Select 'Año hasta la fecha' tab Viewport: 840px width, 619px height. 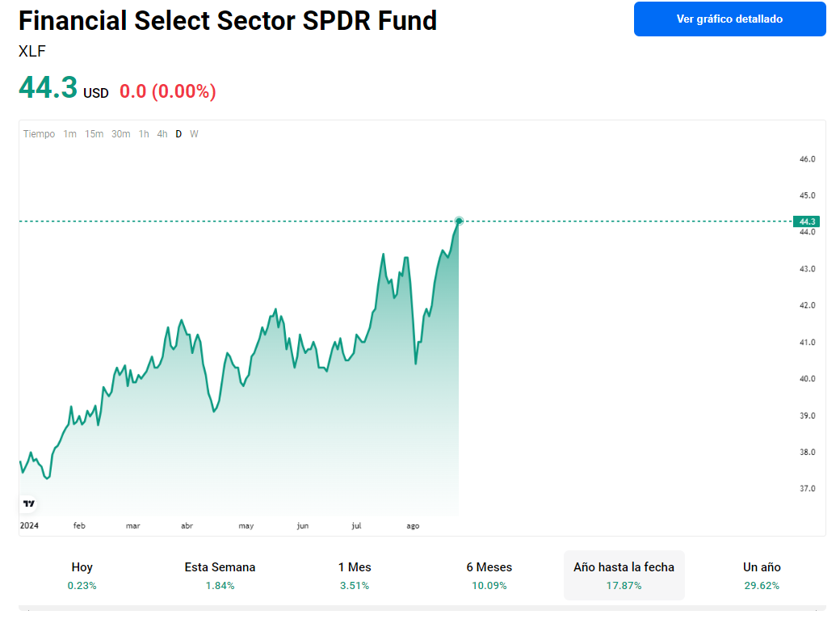coord(624,575)
